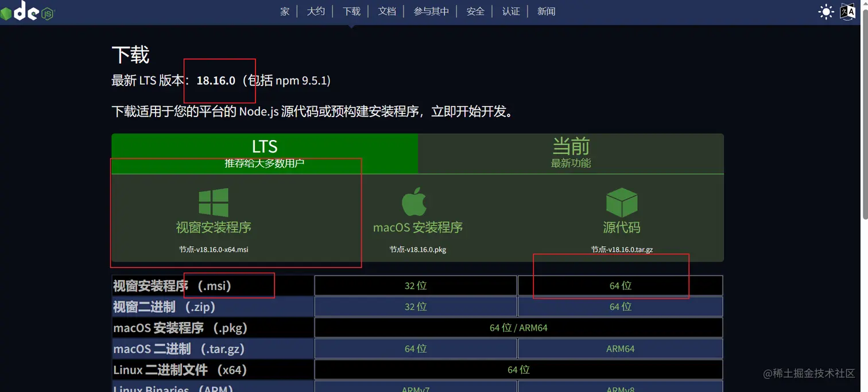The width and height of the screenshot is (868, 392).
Task: Download 64 位 for 视窗安装程序 (.msi)
Action: click(x=620, y=286)
